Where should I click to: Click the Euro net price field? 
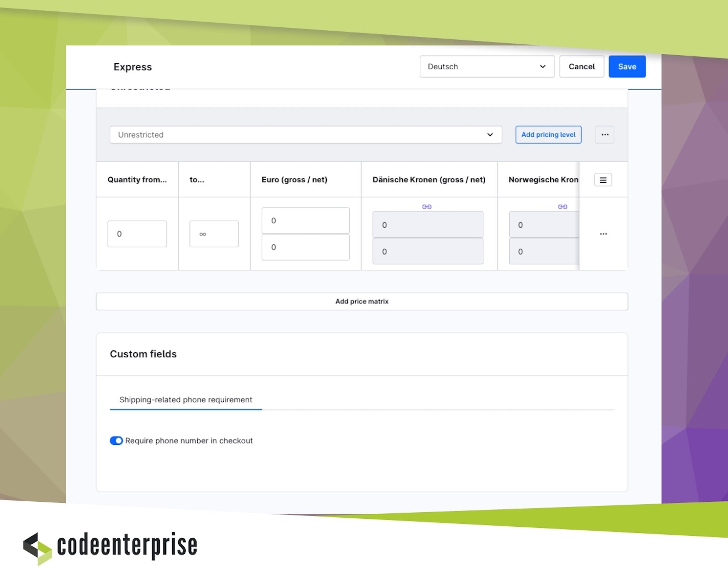coord(305,247)
